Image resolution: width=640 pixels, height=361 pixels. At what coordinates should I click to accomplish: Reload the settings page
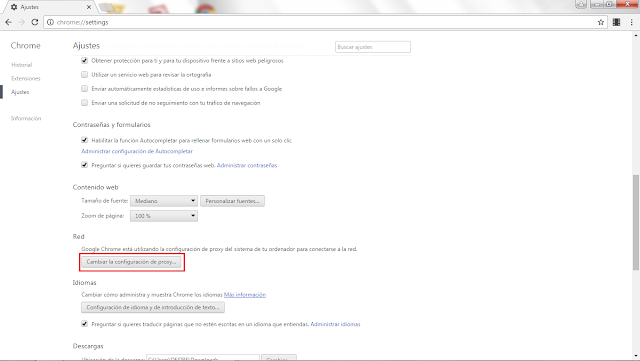(35, 22)
